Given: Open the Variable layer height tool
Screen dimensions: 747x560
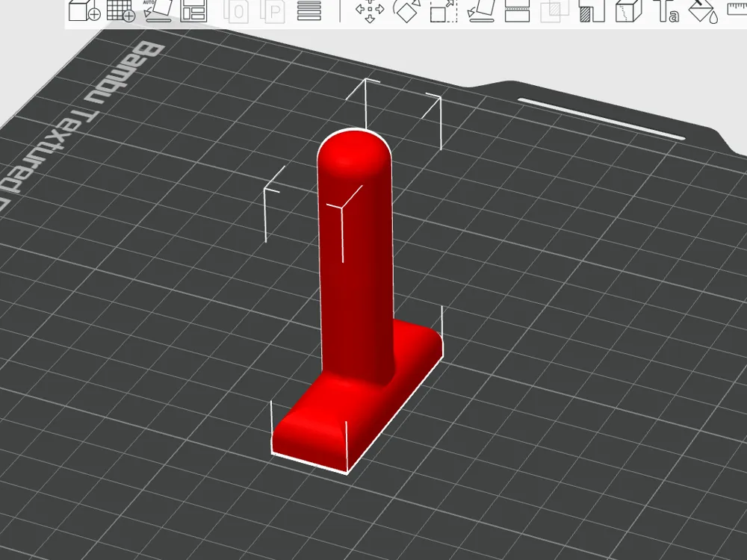Looking at the screenshot, I should point(309,10).
